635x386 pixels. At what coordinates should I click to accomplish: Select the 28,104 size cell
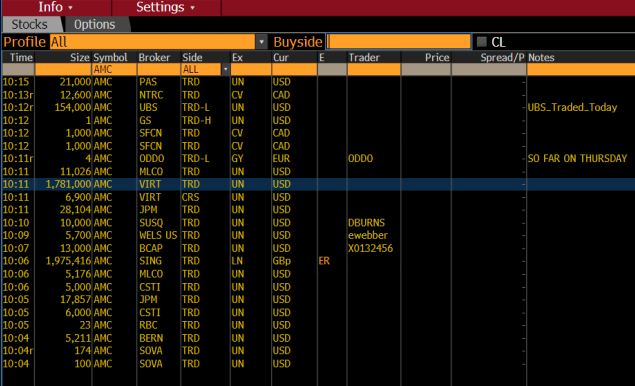click(75, 210)
